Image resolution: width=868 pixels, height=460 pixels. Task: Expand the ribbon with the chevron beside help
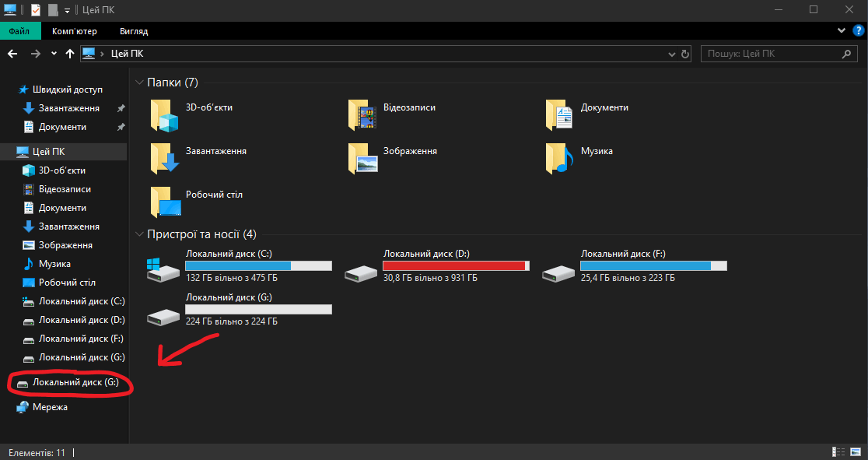tap(842, 30)
